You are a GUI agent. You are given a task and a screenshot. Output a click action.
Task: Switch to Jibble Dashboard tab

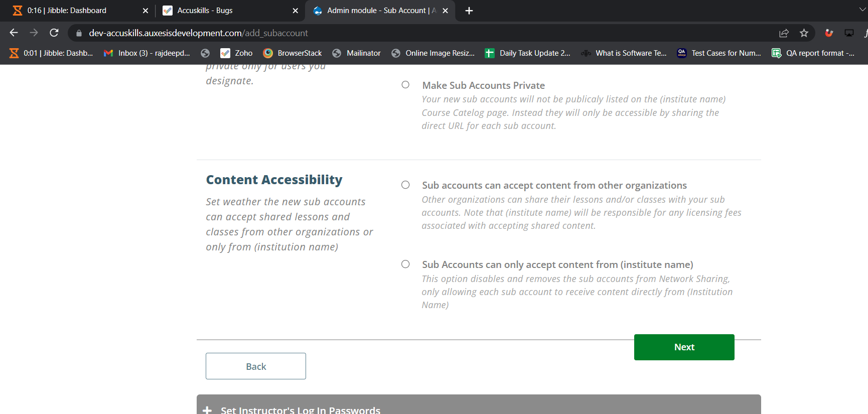75,11
